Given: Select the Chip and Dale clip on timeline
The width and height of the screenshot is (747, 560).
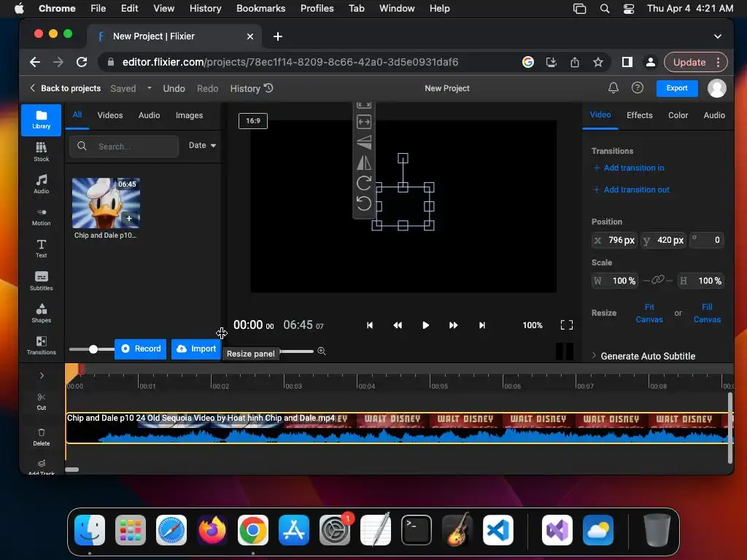Looking at the screenshot, I should pos(399,428).
